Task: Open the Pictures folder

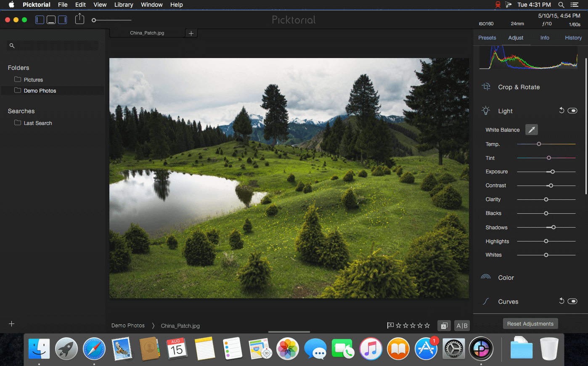Action: (33, 80)
